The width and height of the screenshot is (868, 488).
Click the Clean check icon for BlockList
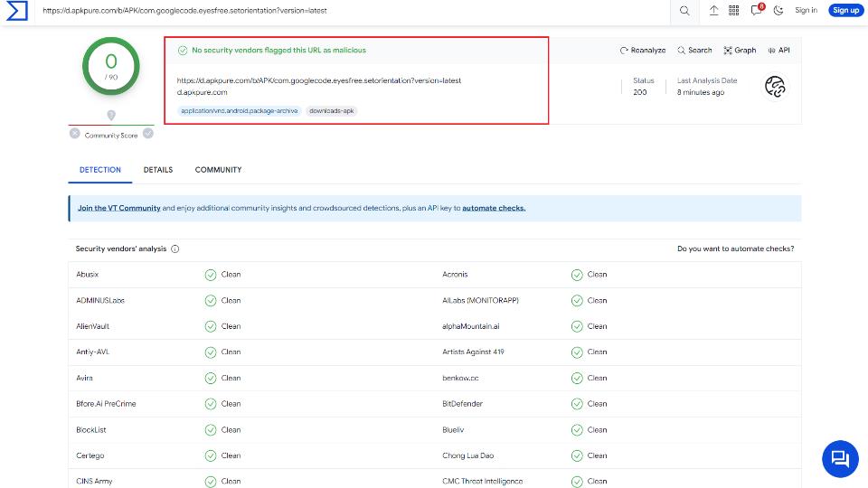(x=211, y=430)
